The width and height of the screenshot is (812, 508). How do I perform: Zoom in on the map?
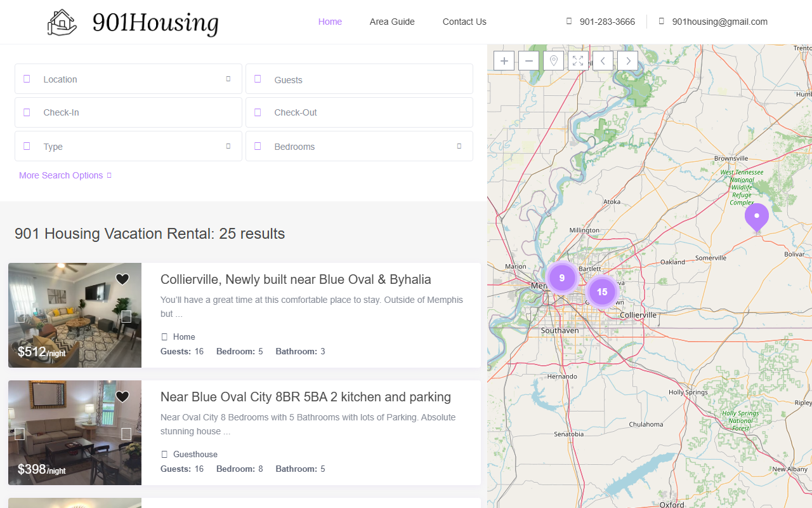pos(504,61)
